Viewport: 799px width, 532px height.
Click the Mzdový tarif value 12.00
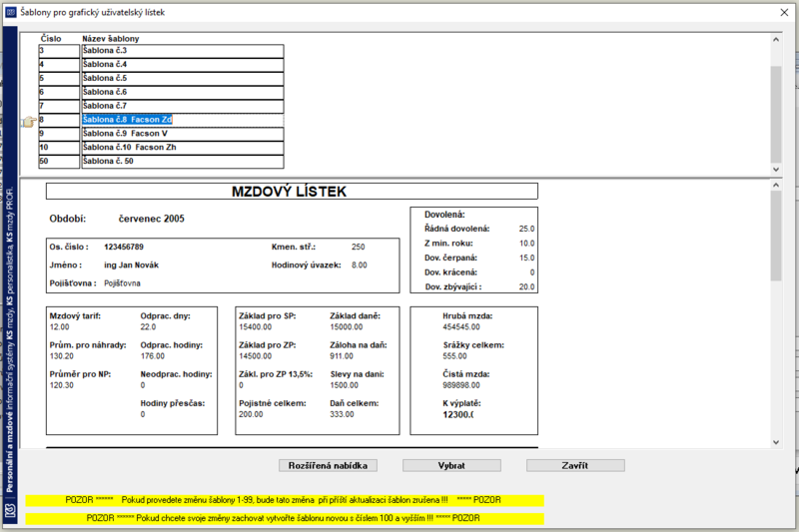pyautogui.click(x=59, y=326)
